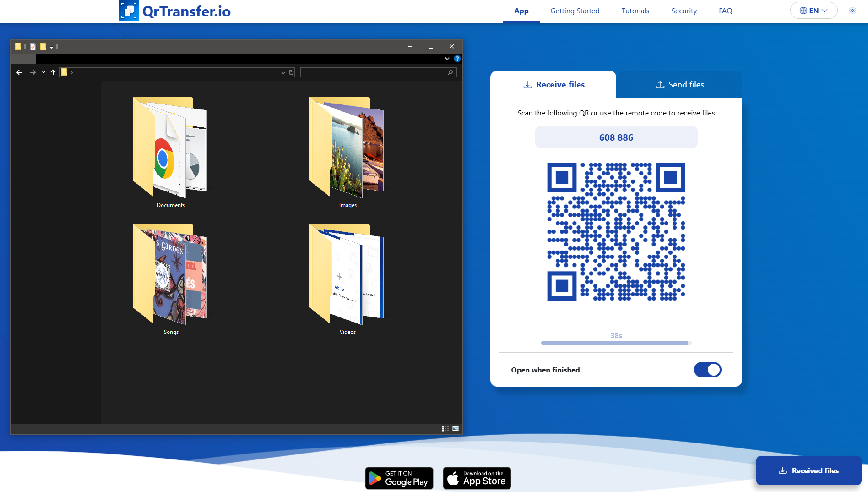The image size is (868, 492).
Task: Switch to the Send files tab
Action: (x=679, y=84)
